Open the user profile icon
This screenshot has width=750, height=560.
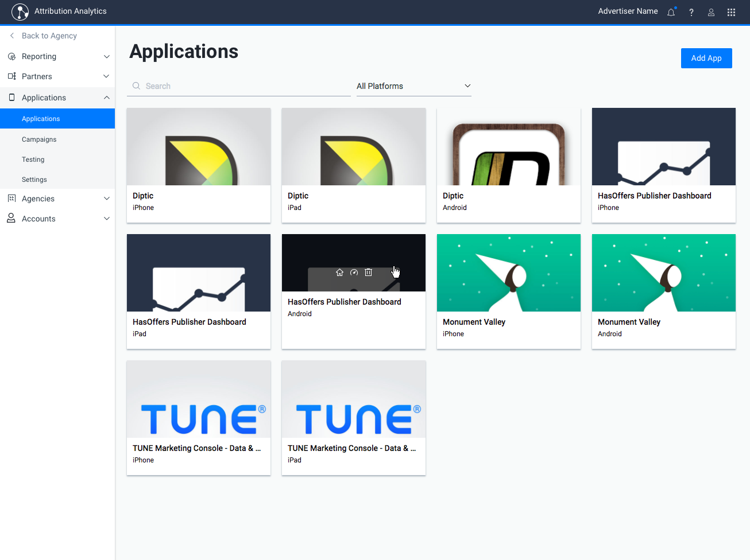711,12
